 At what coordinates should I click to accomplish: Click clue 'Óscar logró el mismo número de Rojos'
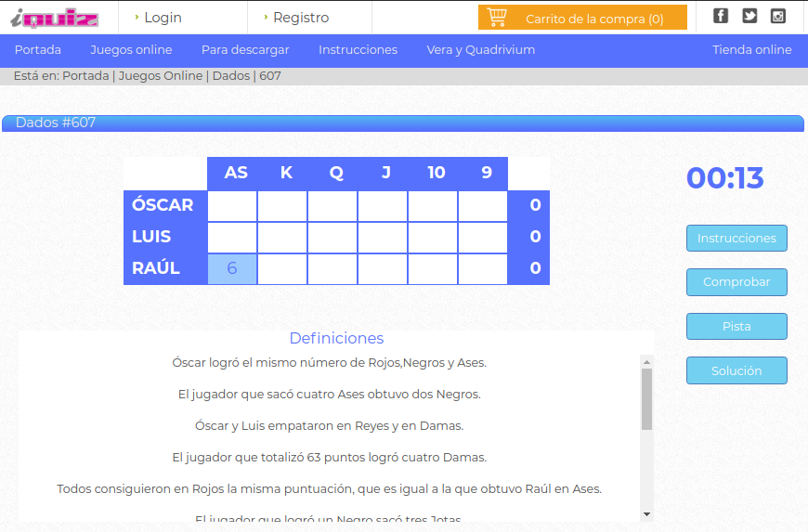[330, 363]
